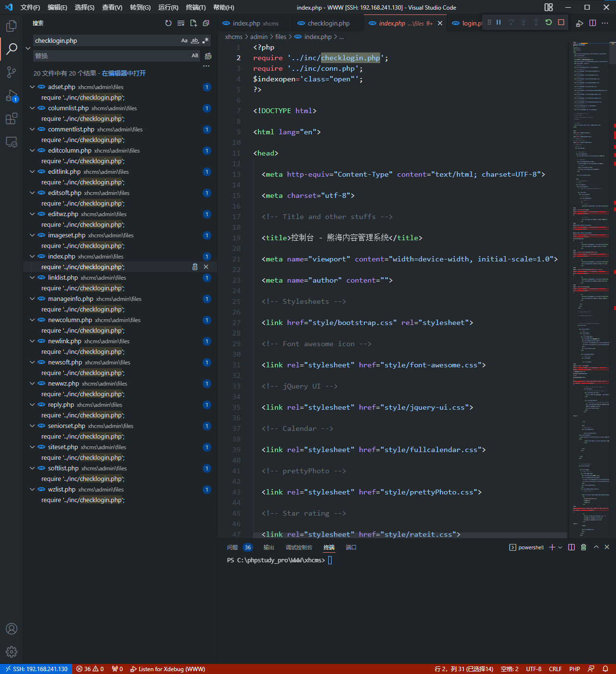Click the code minimap on the right
The width and height of the screenshot is (616, 674).
(591, 289)
